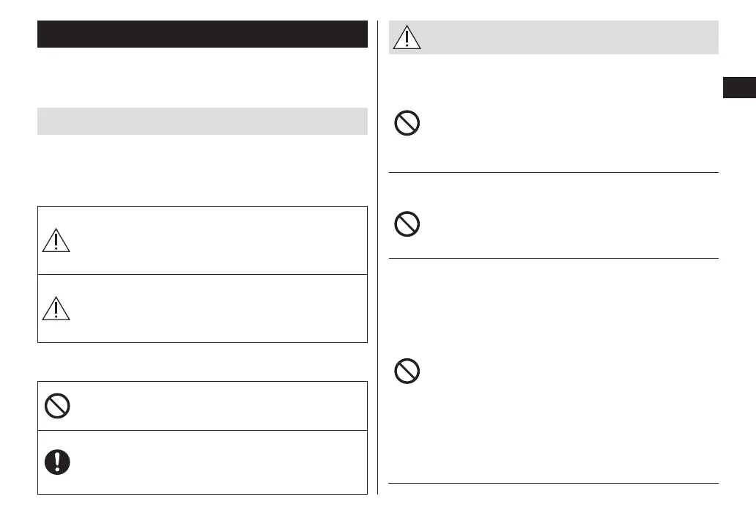The width and height of the screenshot is (756, 532).
Task: Click the first prohibition symbol in the right column
Action: click(x=407, y=123)
